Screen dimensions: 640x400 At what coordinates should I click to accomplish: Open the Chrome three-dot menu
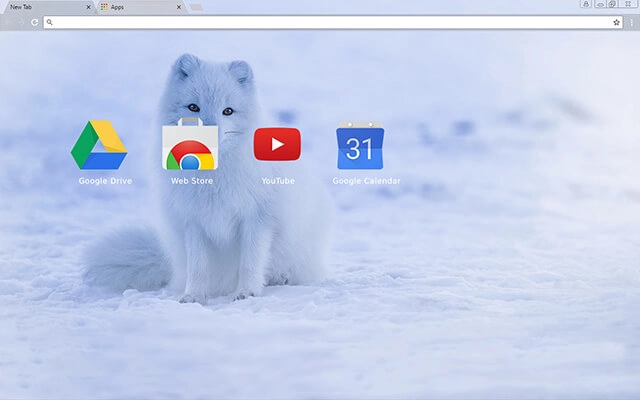coord(631,22)
